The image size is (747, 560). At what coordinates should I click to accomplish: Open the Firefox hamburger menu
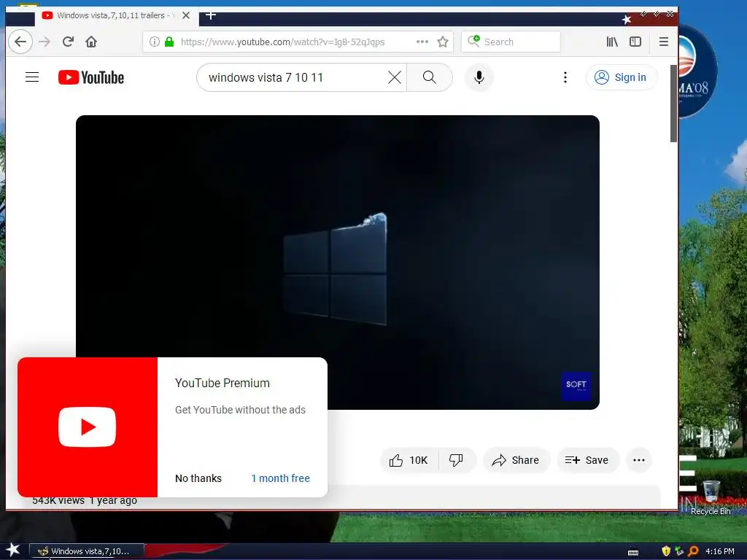pos(664,42)
